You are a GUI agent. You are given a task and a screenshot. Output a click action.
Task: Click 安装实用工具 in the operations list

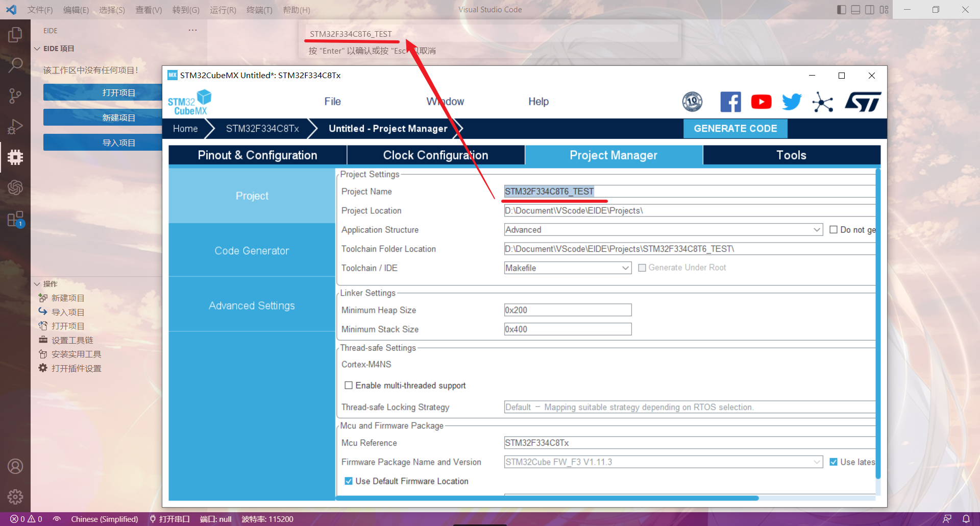76,354
